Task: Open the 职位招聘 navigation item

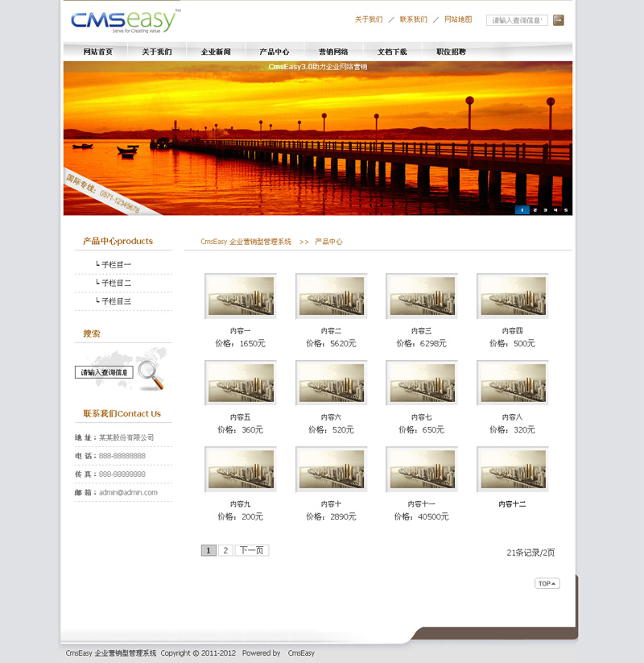Action: (x=451, y=52)
